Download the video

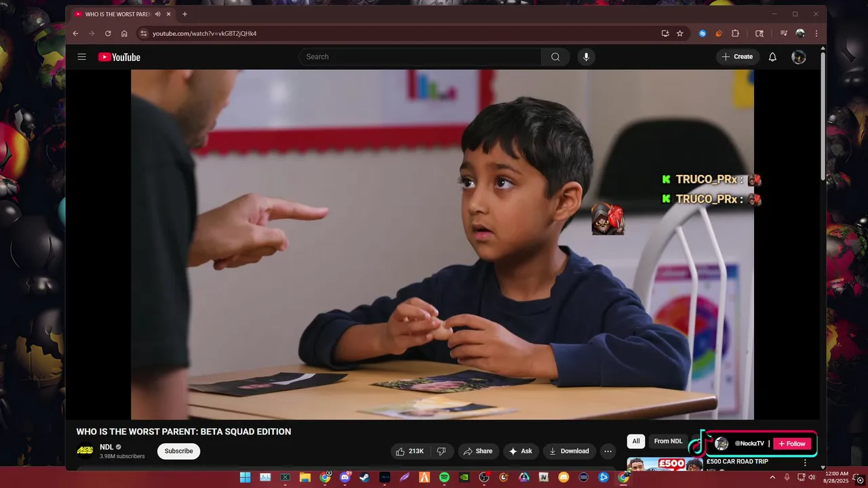[568, 451]
